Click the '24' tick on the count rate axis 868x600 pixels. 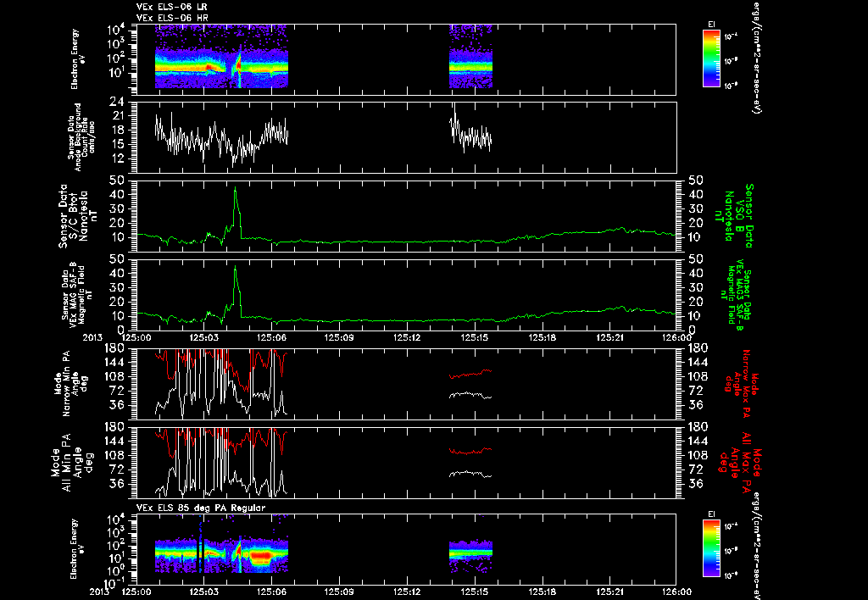click(x=117, y=102)
